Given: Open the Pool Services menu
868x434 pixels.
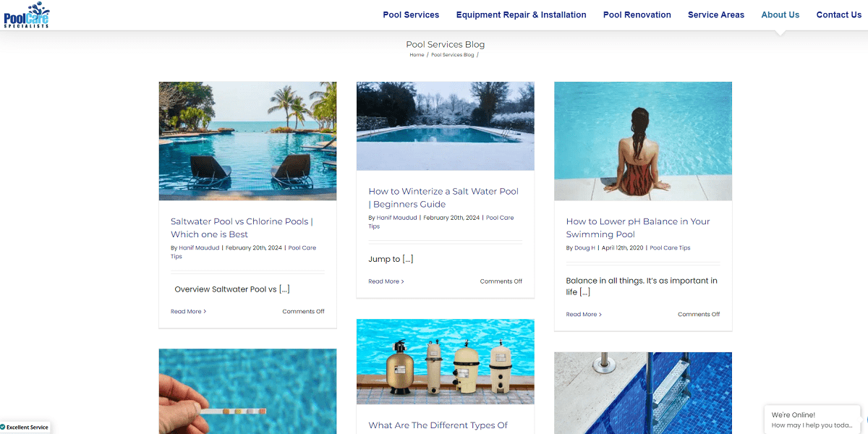Looking at the screenshot, I should (x=411, y=14).
